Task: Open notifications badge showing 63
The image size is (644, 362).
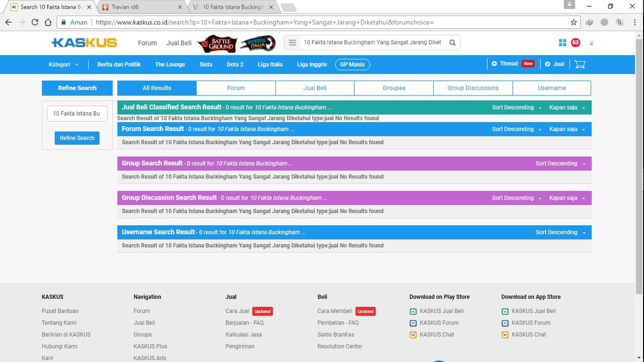Action: click(576, 43)
